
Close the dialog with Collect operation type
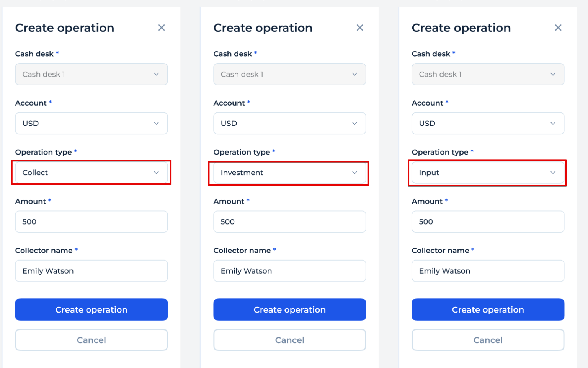[x=162, y=28]
